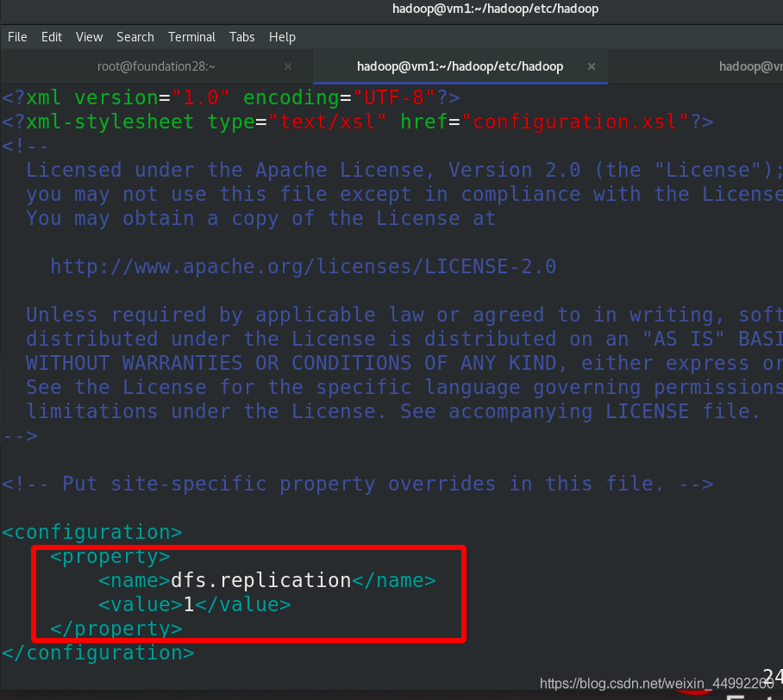Click the opening <property> tag

[x=110, y=557]
